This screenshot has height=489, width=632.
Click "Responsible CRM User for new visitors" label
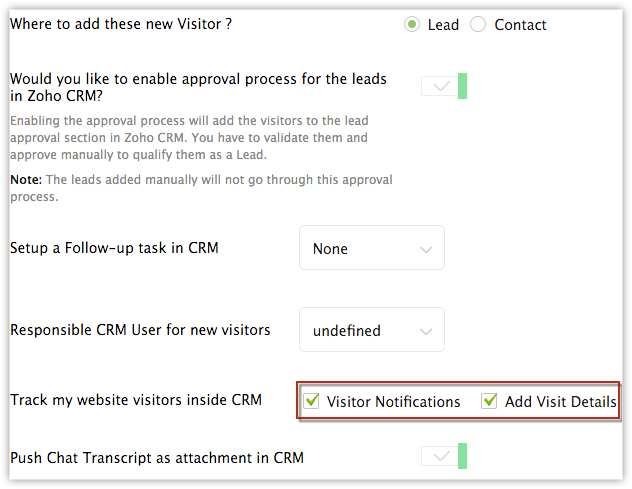coord(140,329)
